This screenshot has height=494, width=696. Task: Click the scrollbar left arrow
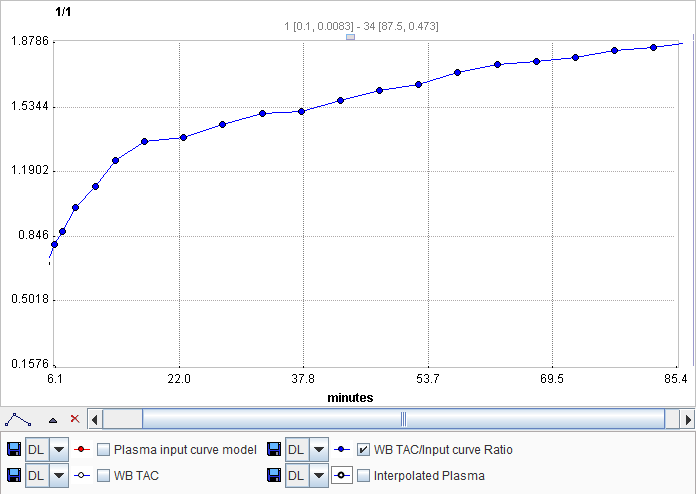click(x=95, y=419)
